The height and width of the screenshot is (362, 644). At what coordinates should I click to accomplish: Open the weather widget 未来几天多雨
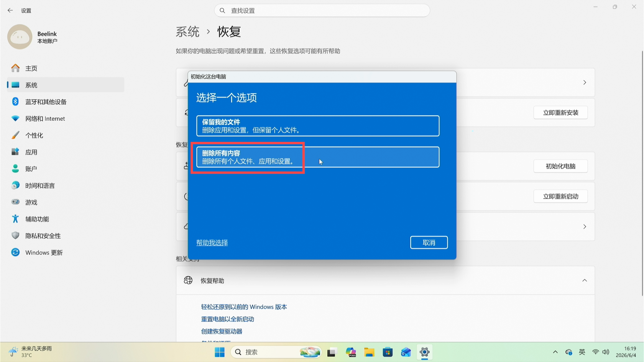point(31,352)
